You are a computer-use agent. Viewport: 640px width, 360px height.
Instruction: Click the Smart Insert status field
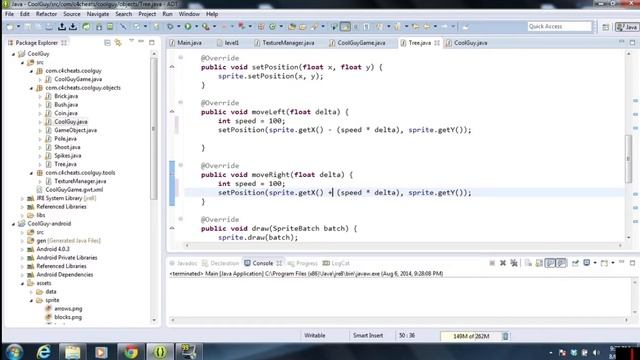pyautogui.click(x=368, y=336)
